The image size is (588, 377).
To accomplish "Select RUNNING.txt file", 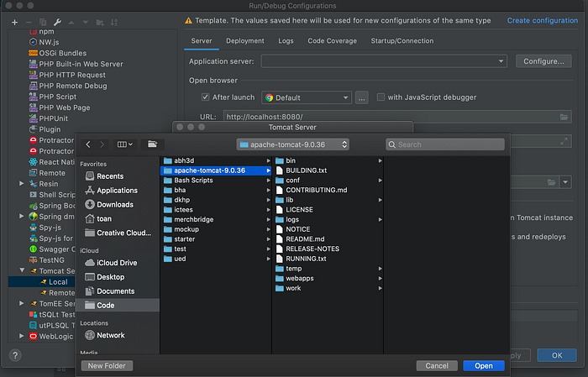I will (328, 259).
